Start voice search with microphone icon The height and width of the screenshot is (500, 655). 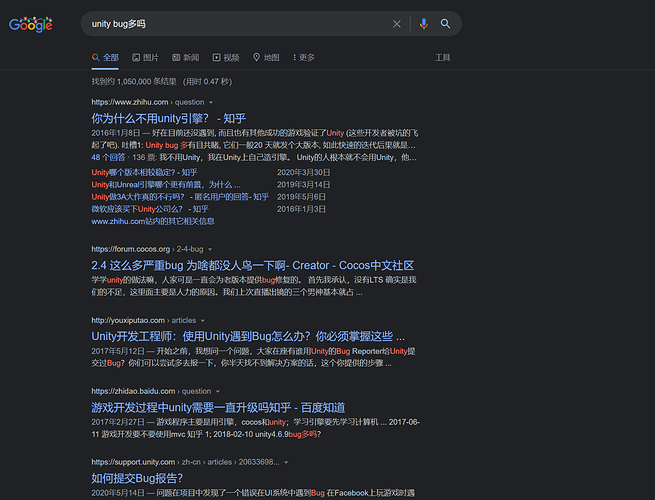[x=424, y=24]
